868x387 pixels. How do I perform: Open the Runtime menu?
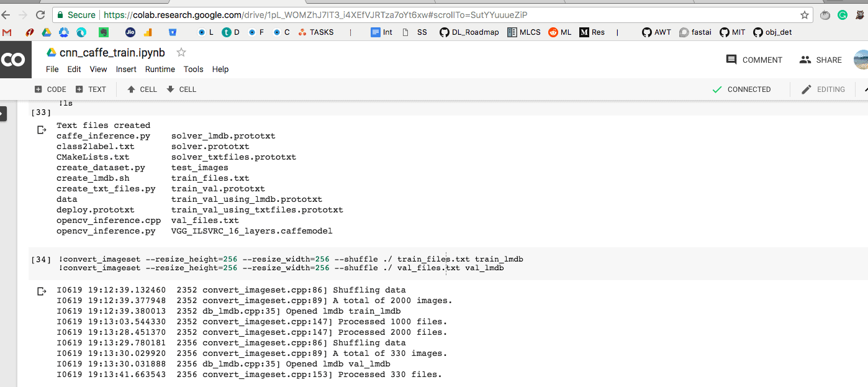click(x=160, y=70)
